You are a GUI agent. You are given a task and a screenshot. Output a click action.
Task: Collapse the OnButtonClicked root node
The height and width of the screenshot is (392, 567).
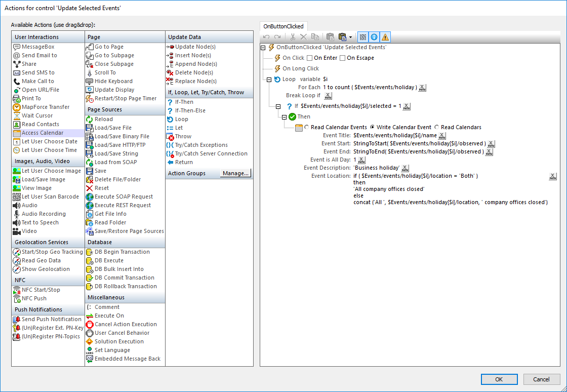(263, 47)
